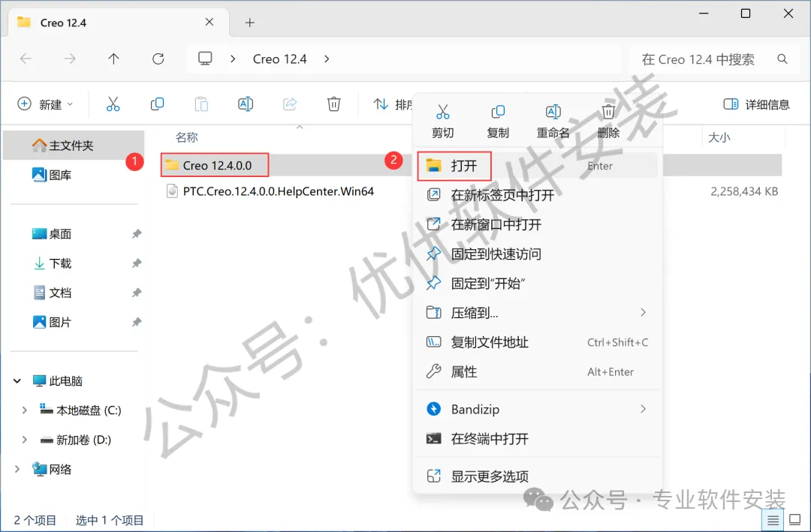The image size is (811, 532).
Task: Click the Copy (复制) icon in the context menu
Action: coord(498,112)
